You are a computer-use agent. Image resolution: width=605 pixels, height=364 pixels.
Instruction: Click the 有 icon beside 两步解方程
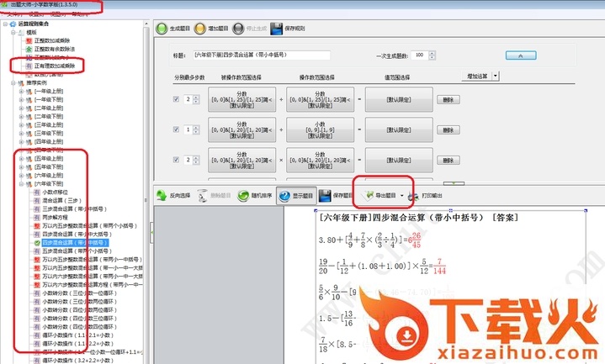point(37,218)
